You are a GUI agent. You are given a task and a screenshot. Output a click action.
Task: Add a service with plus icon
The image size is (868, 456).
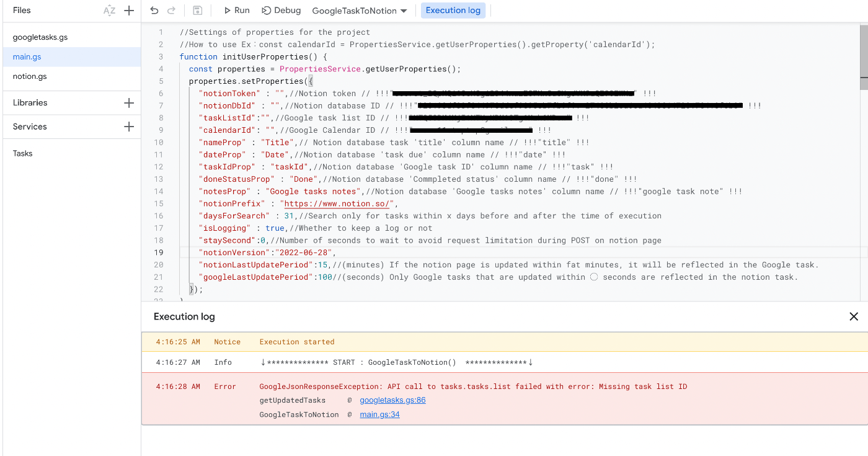point(129,127)
